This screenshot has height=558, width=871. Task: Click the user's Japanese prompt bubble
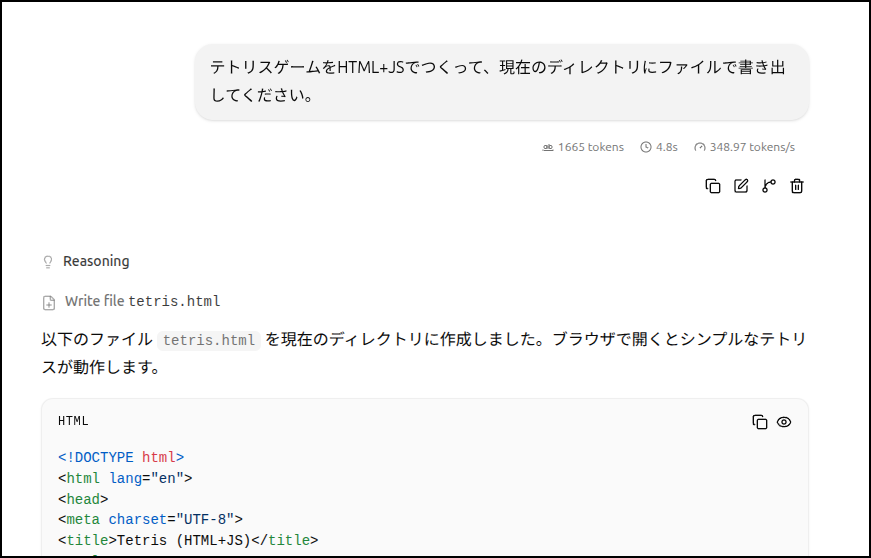point(502,82)
